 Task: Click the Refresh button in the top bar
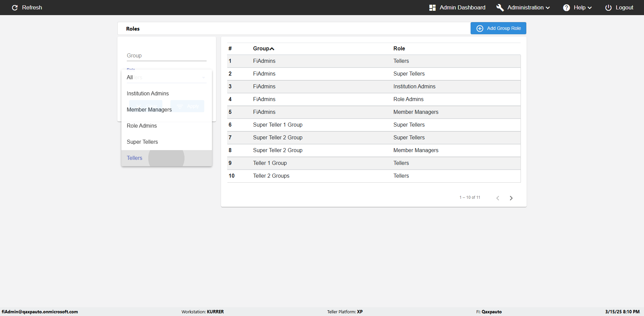[27, 7]
